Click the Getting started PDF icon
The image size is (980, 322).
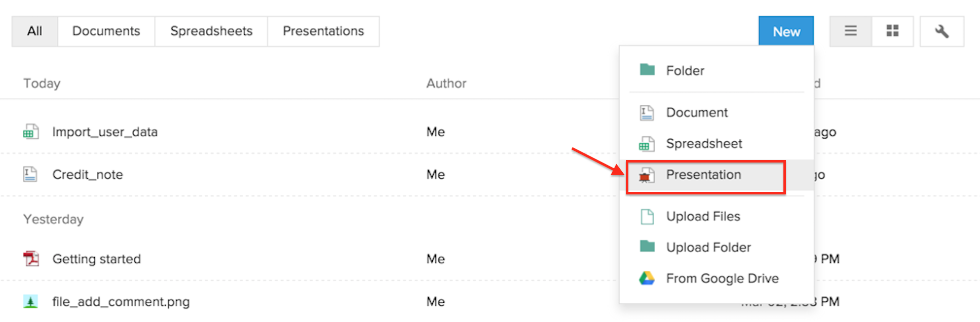click(x=31, y=259)
